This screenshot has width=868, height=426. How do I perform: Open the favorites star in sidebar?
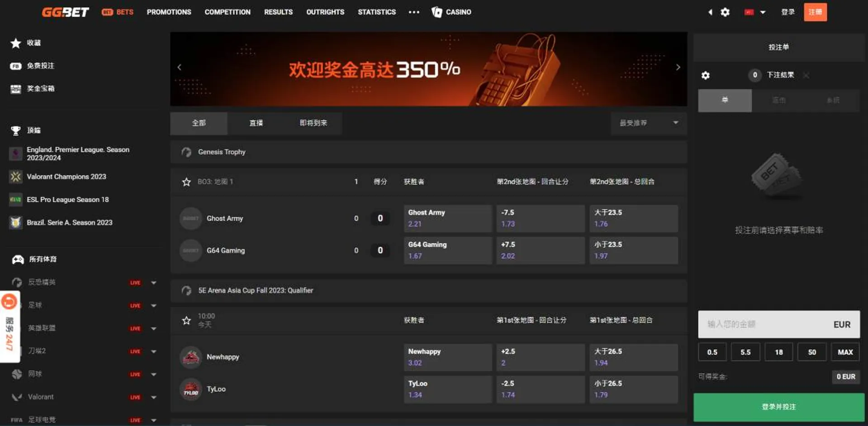click(x=16, y=43)
